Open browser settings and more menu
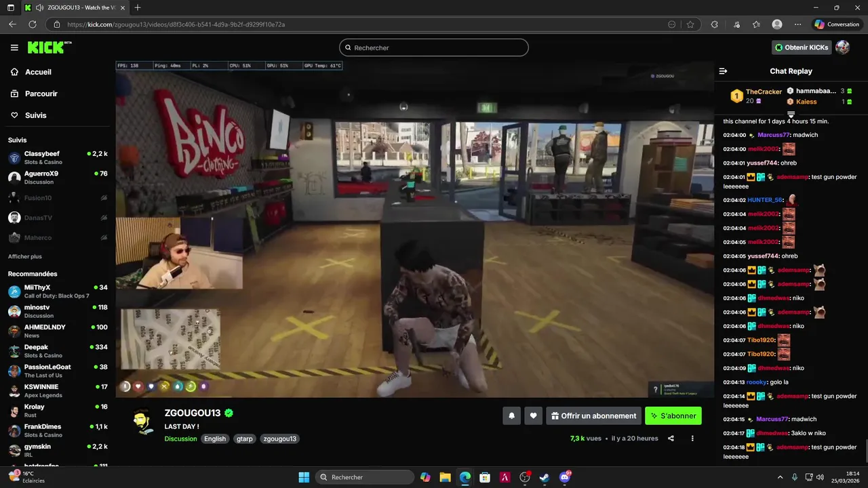The image size is (868, 488). tap(797, 24)
